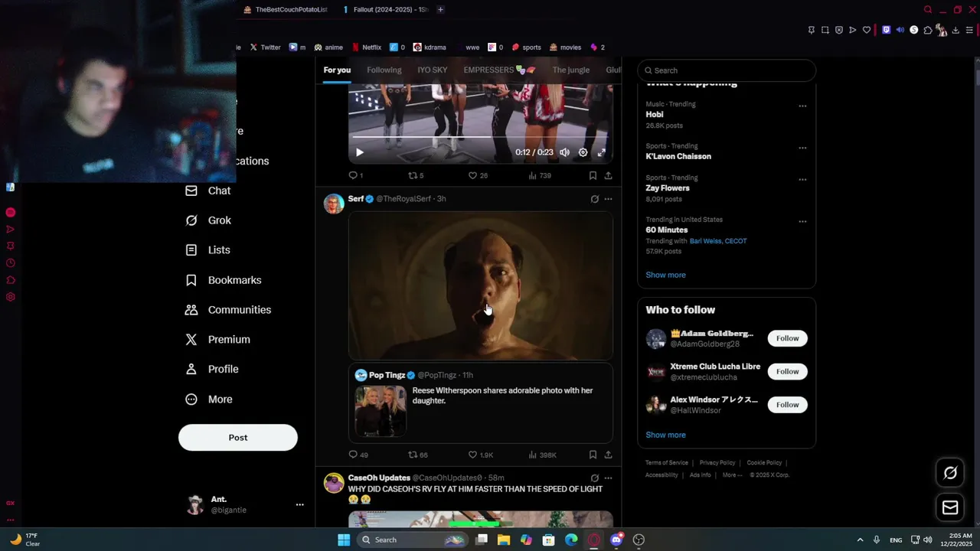View Serf's post analytics of 398K
Viewport: 980px width, 551px height.
click(x=542, y=455)
